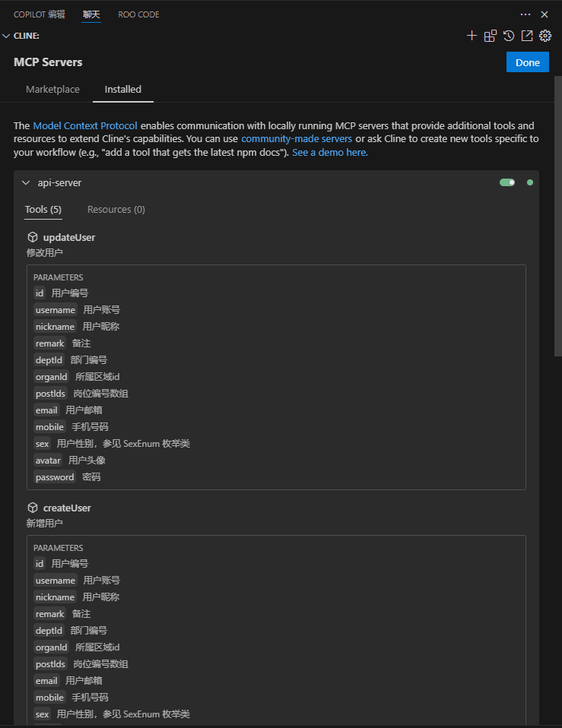Screen dimensions: 562x728
Task: Open the Model Context Protocol link
Action: (x=85, y=125)
